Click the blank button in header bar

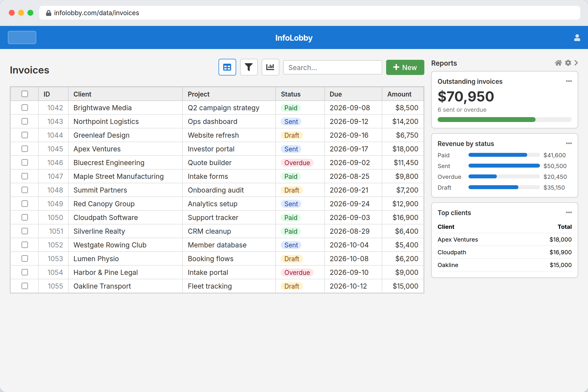coord(22,37)
